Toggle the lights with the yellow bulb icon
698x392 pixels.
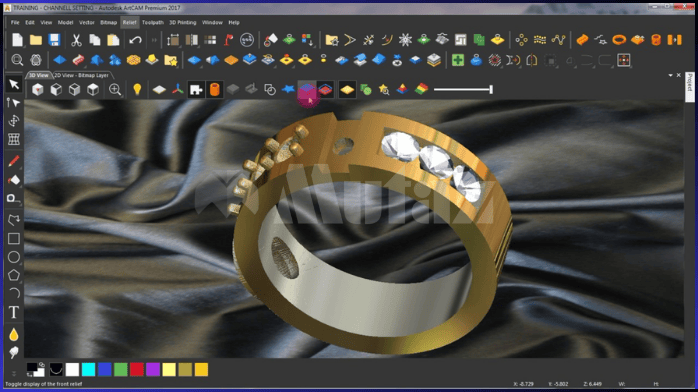pos(137,89)
